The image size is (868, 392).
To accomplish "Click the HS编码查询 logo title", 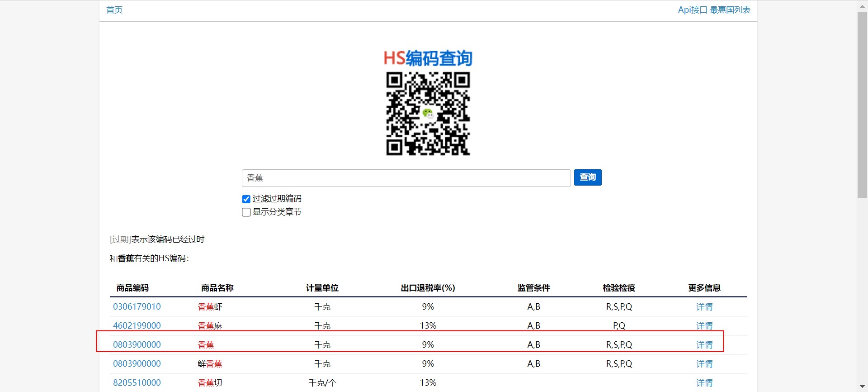I will (428, 58).
